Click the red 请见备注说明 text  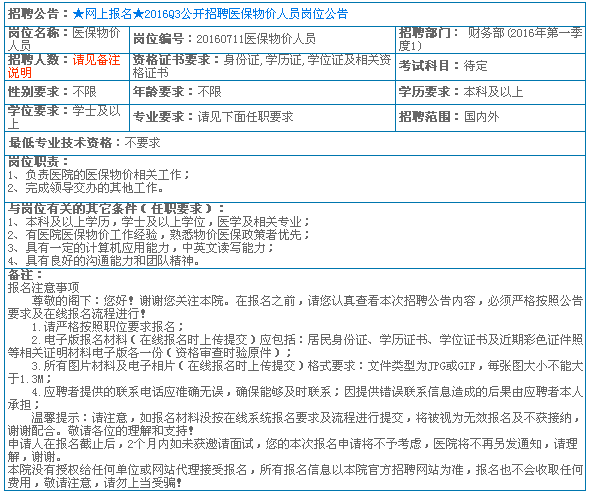coord(64,66)
